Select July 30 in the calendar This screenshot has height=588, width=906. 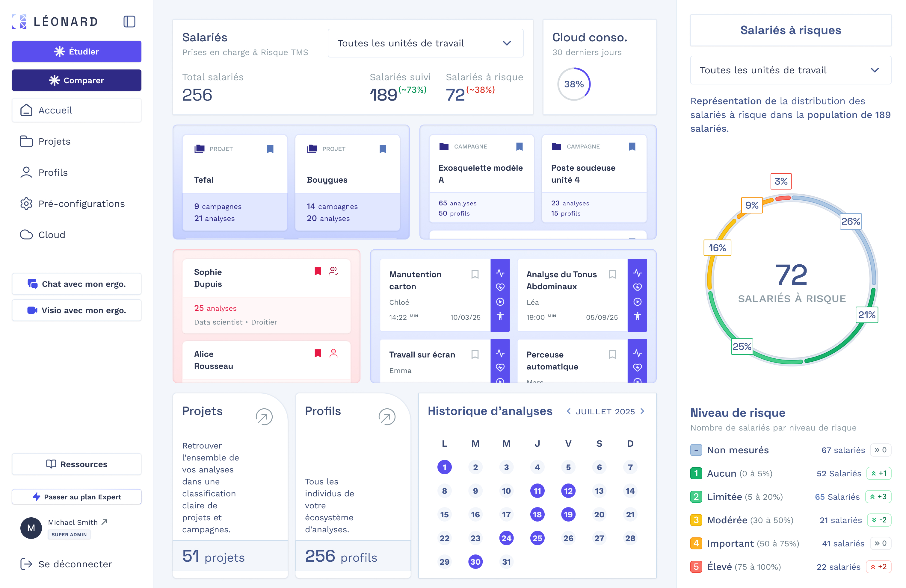tap(475, 562)
